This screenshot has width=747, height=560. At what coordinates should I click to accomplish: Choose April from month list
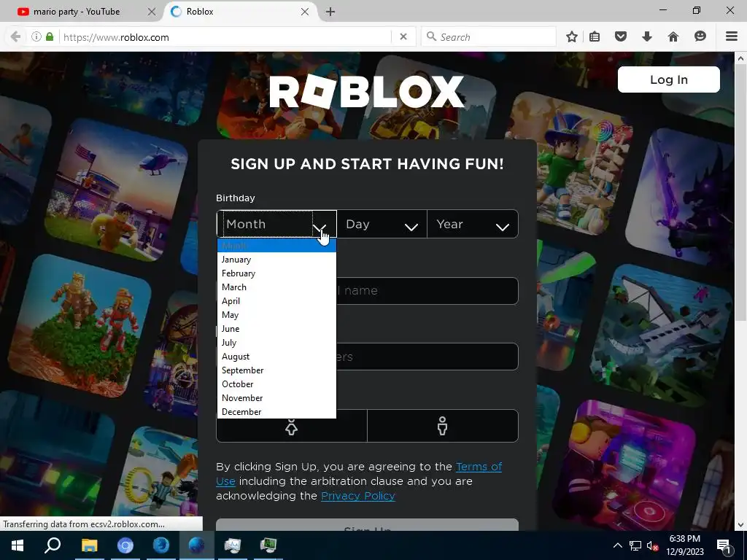pyautogui.click(x=276, y=301)
